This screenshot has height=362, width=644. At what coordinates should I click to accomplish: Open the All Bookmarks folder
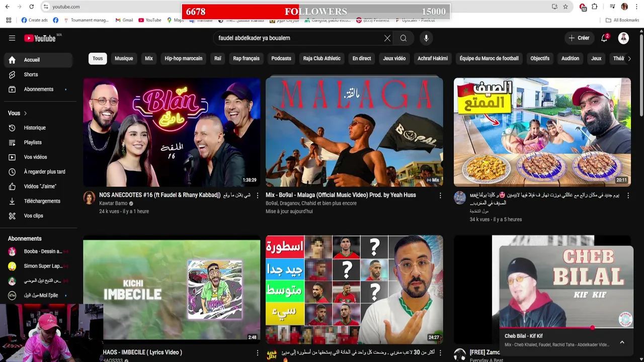[622, 20]
